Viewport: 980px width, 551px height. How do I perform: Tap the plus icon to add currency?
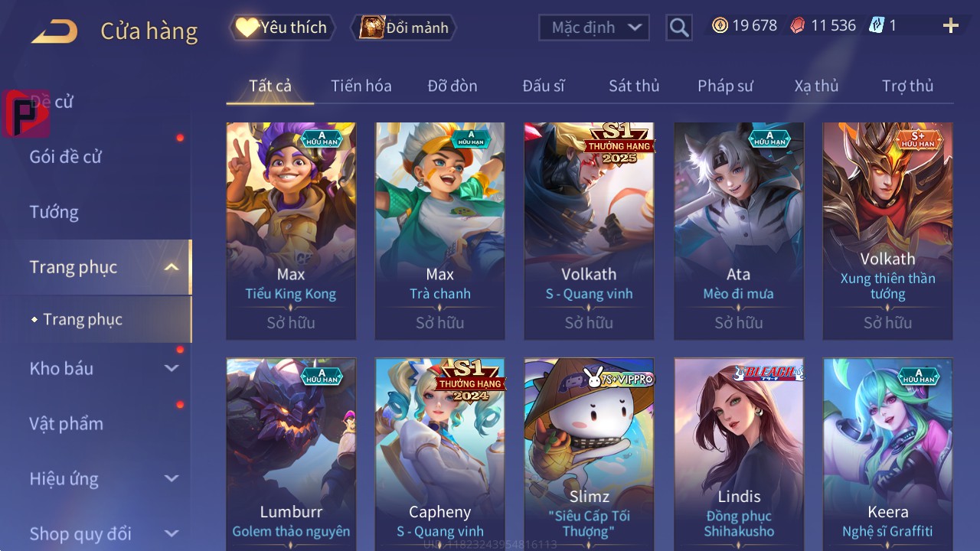coord(951,26)
